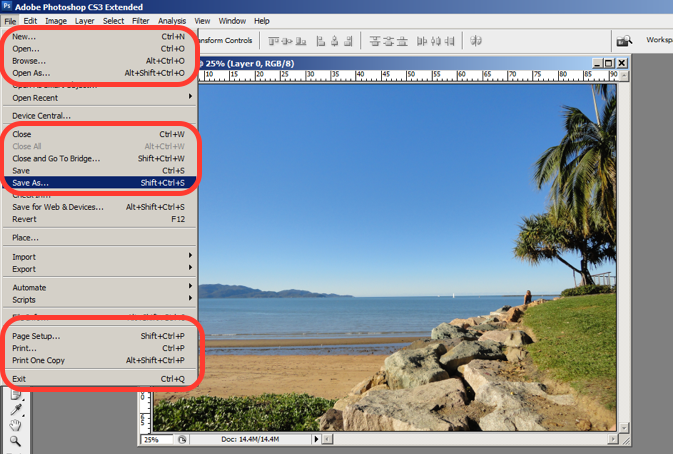Select the Eyedropper tool
The width and height of the screenshot is (673, 454).
coord(16,410)
